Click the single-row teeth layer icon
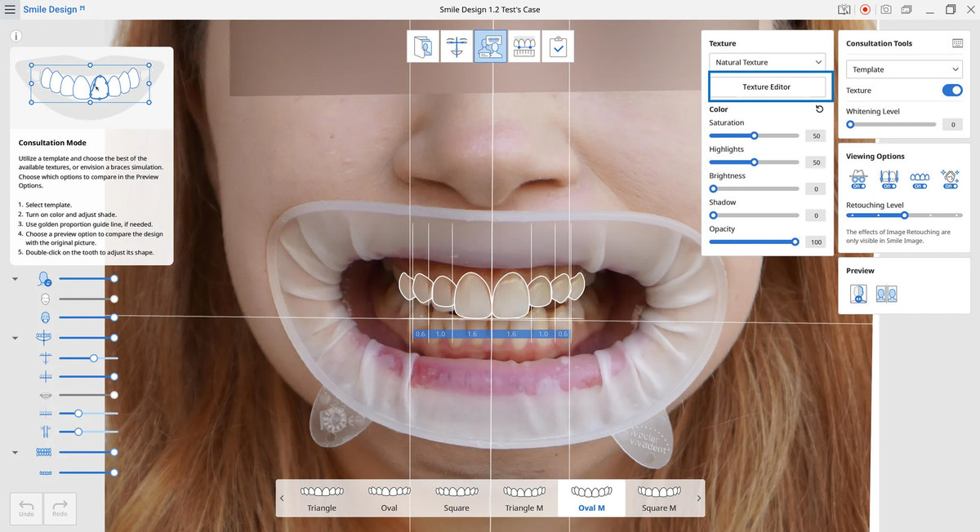Screen dimensions: 980x532 (x=45, y=472)
